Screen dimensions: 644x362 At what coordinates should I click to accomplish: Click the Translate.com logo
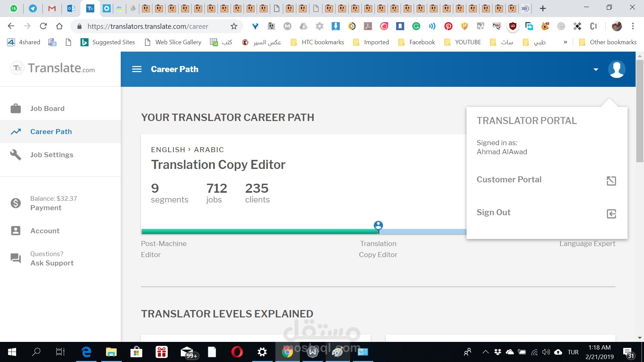click(x=53, y=68)
